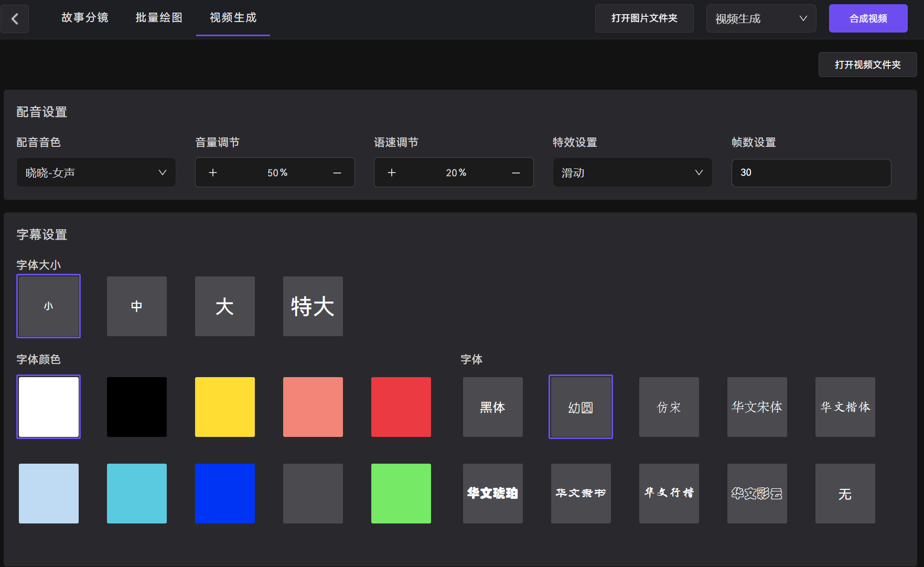Choose the 华文琥珀 font tile

pyautogui.click(x=493, y=494)
